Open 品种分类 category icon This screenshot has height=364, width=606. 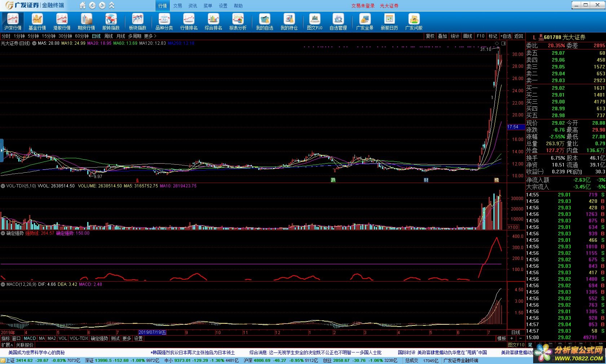[x=164, y=22]
